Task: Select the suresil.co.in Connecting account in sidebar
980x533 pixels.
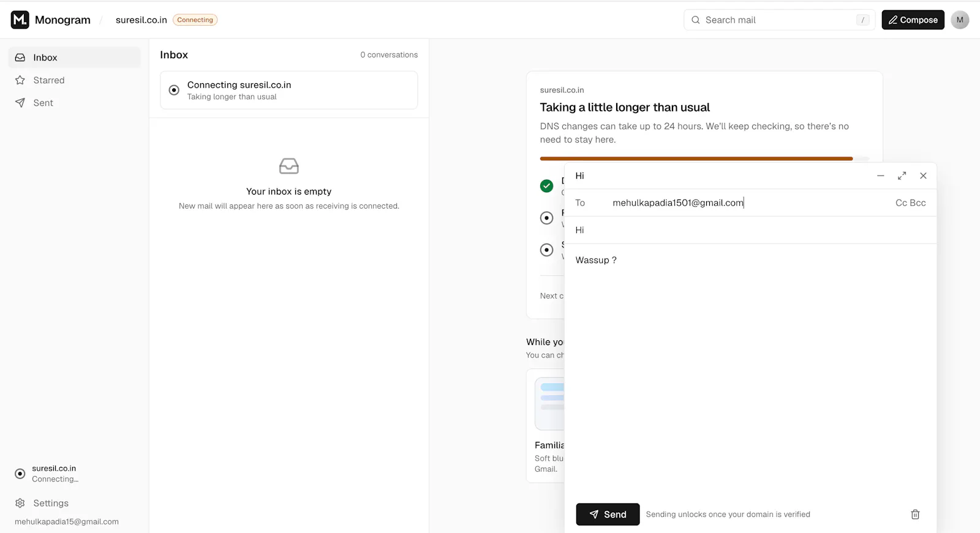Action: click(74, 474)
